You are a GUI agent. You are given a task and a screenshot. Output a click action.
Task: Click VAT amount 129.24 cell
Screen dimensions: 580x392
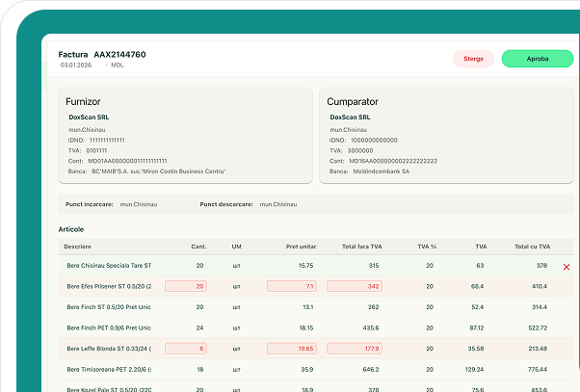[474, 369]
